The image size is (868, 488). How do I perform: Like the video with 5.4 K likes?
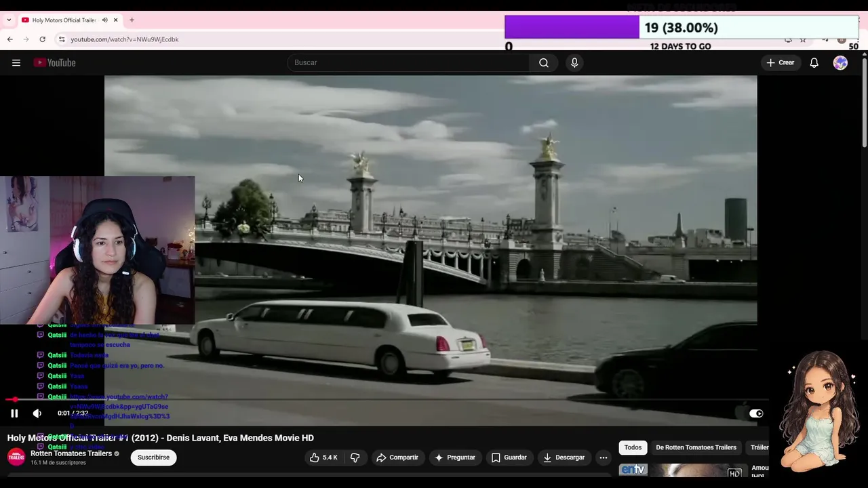(323, 457)
